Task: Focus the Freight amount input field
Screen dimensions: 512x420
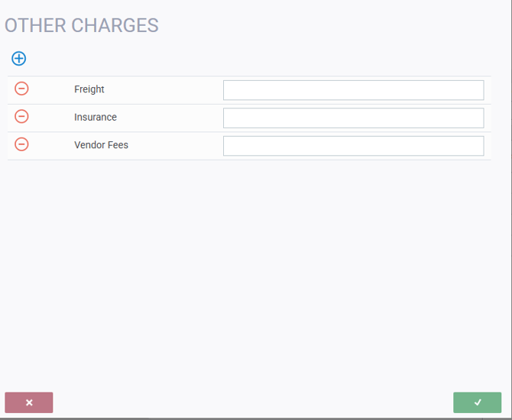Action: 353,90
